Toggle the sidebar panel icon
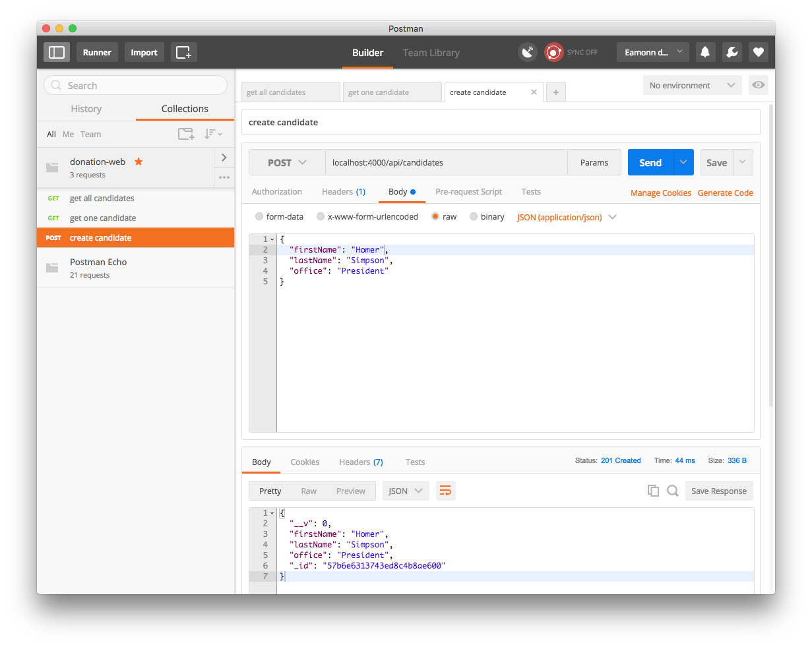Viewport: 812px width, 647px height. tap(57, 52)
